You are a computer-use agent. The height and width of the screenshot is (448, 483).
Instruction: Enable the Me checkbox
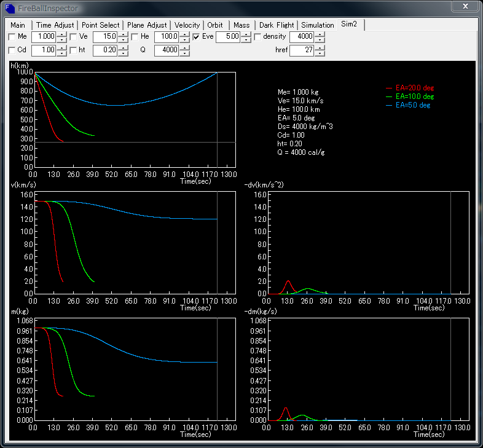[12, 37]
